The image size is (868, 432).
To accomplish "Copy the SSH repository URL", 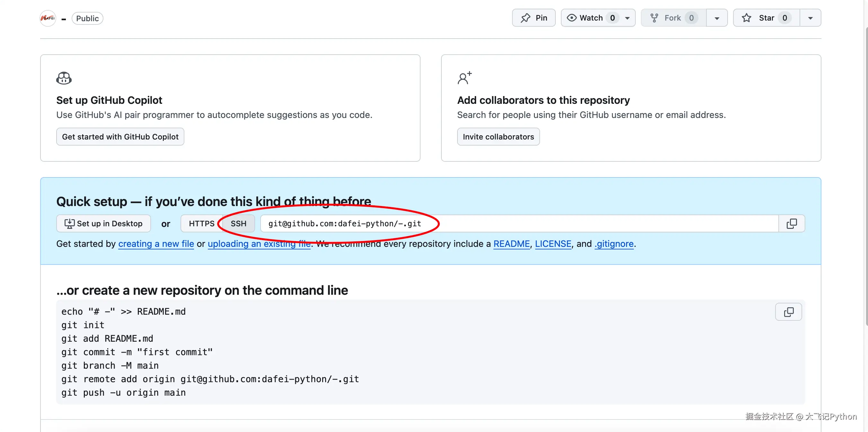I will (x=792, y=224).
